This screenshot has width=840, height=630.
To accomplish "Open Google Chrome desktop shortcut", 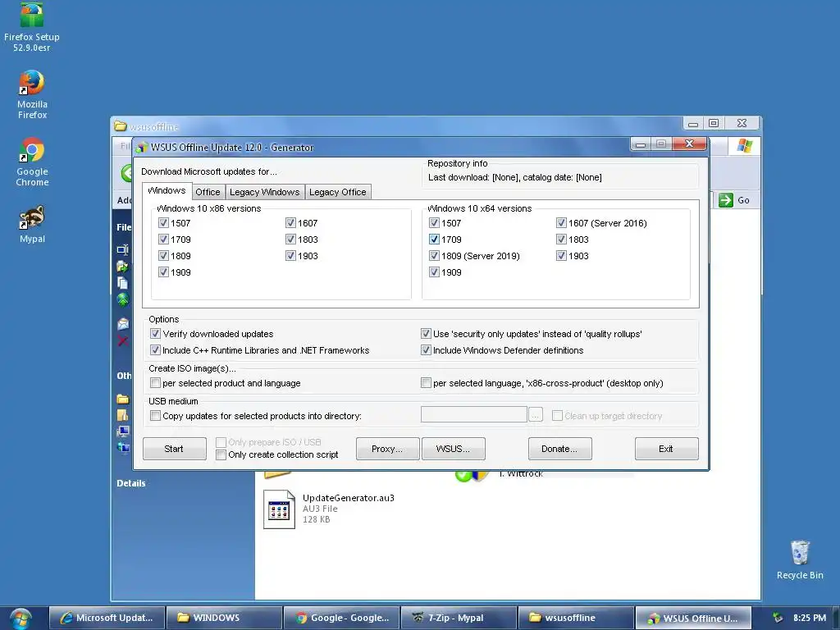I will [x=32, y=162].
